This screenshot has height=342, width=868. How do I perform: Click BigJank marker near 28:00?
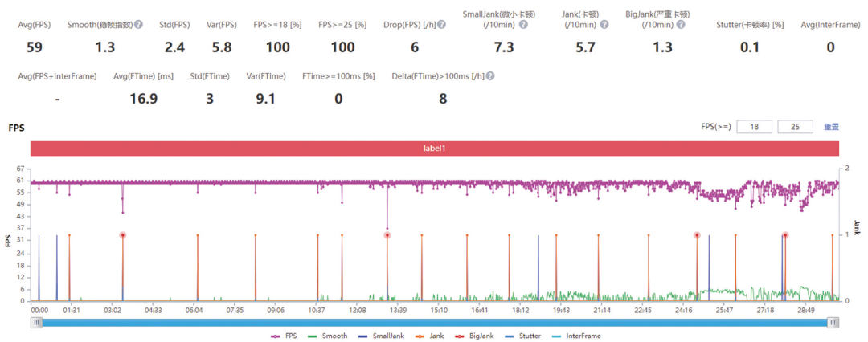(785, 235)
